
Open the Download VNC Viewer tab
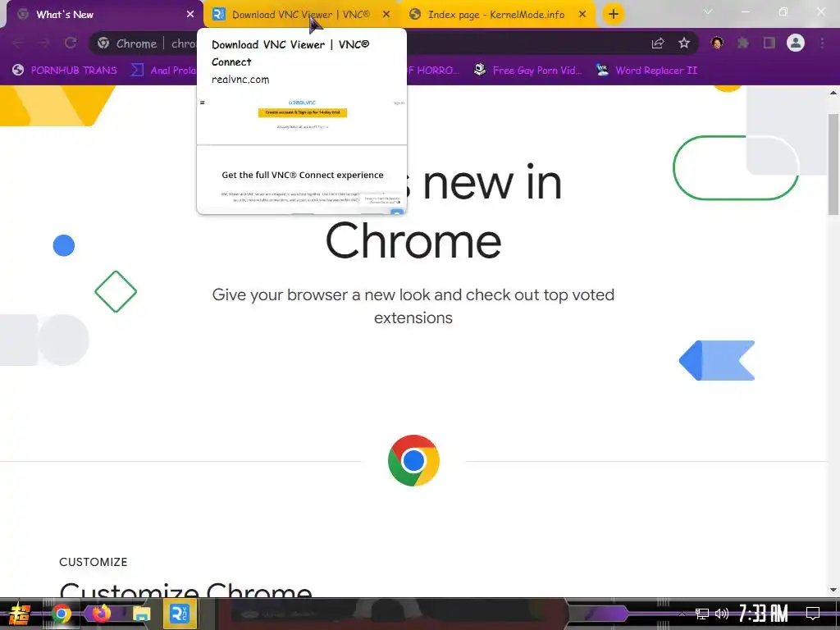pyautogui.click(x=300, y=15)
